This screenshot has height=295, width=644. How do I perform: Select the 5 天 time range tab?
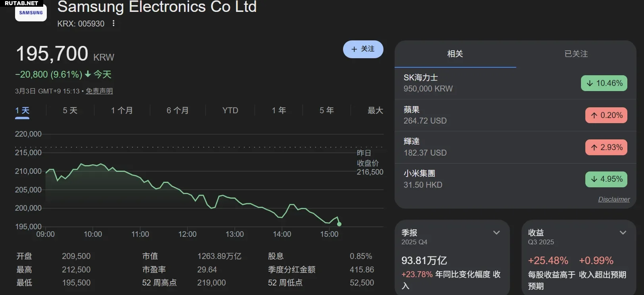tap(70, 110)
